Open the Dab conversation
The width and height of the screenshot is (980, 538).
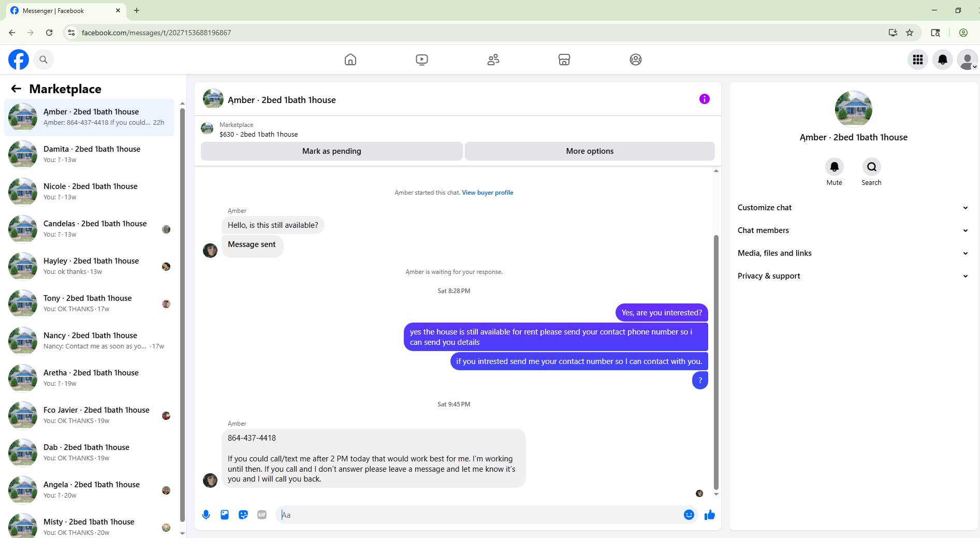tap(89, 453)
